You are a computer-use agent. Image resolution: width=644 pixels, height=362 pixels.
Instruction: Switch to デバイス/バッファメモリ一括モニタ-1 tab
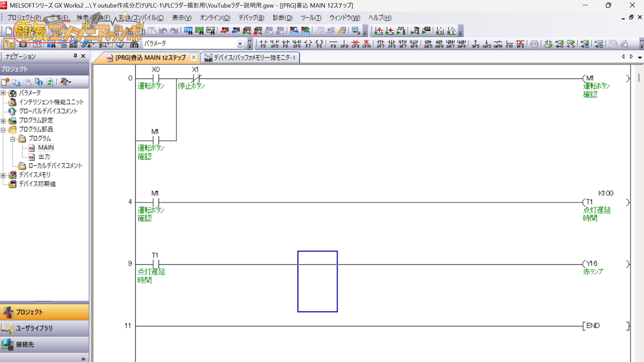[251, 58]
